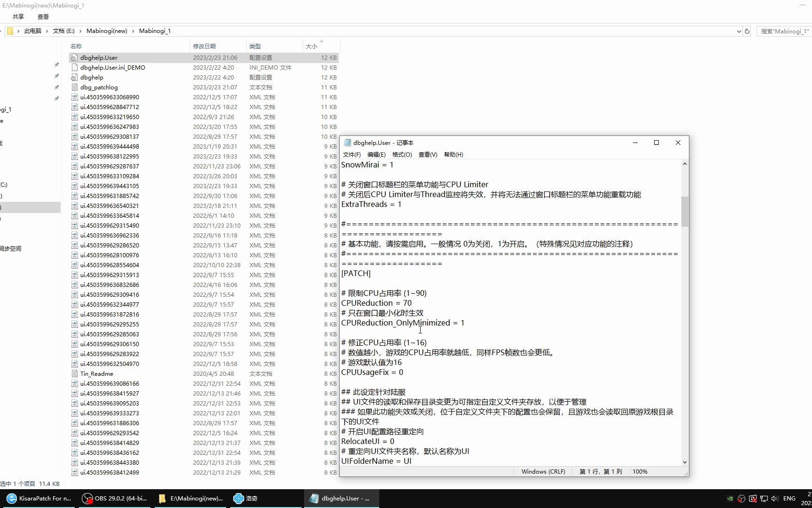Click ExtraThreads = 1 line in Notepad
This screenshot has width=812, height=508.
[x=371, y=204]
